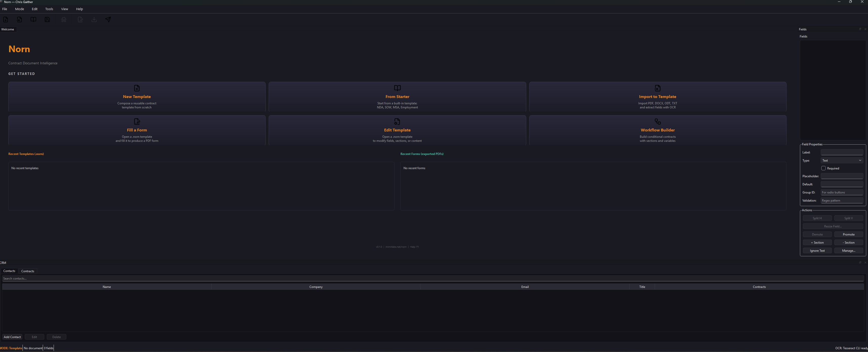This screenshot has height=352, width=868.
Task: Float the Fields panel with its undock icon
Action: [860, 29]
